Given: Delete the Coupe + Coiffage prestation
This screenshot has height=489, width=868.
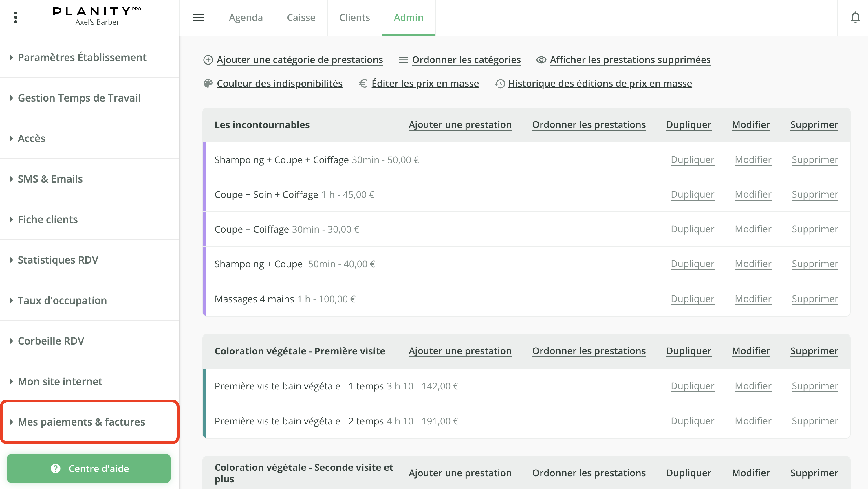Looking at the screenshot, I should (x=815, y=229).
